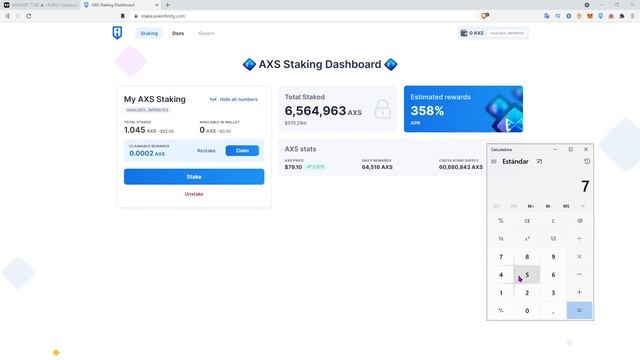This screenshot has width=640, height=360.
Task: Click the plus/minus sign toggle key
Action: point(501,311)
